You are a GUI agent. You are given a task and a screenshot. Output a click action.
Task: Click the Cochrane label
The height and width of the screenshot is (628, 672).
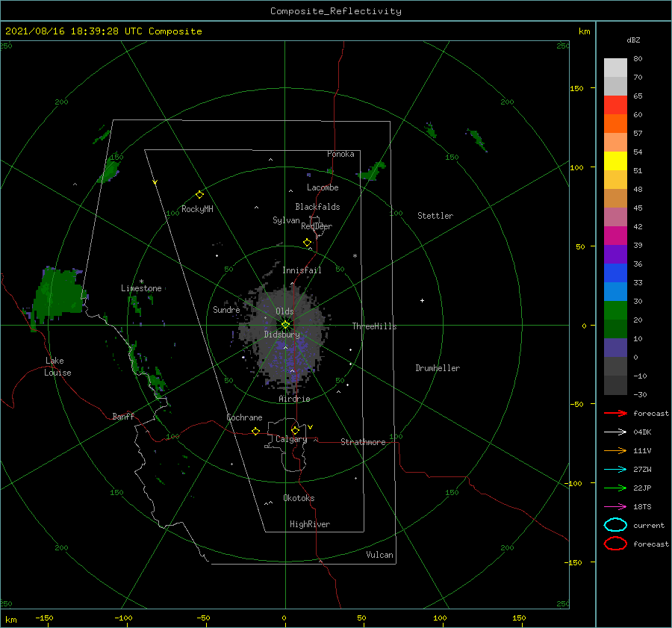click(x=244, y=417)
